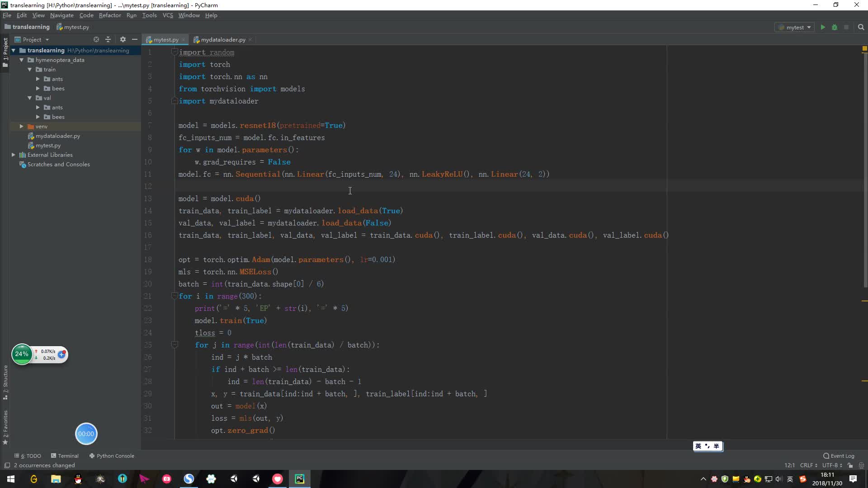This screenshot has width=868, height=488.
Task: Collapse all nodes in Project tree
Action: (108, 39)
